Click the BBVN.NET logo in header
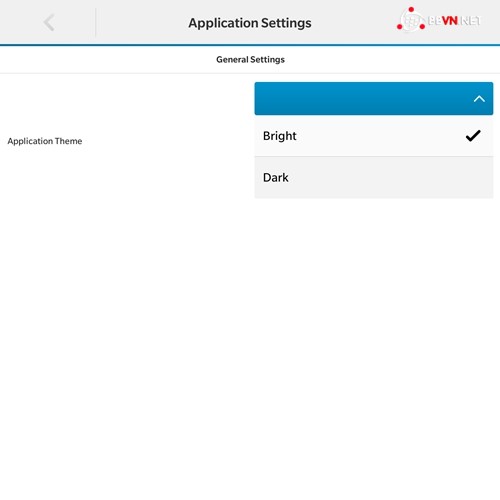The width and height of the screenshot is (500, 500). coord(439,20)
